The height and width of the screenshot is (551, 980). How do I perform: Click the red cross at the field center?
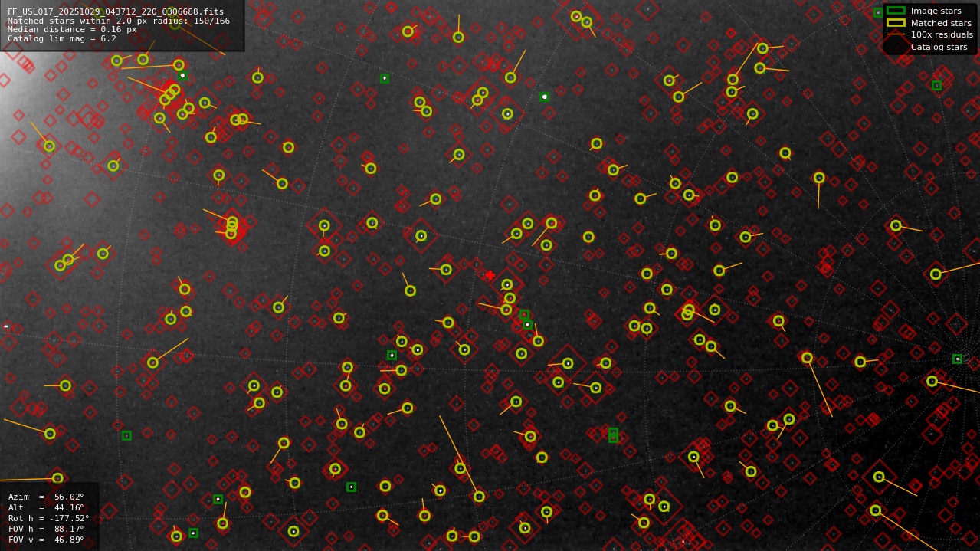point(490,275)
